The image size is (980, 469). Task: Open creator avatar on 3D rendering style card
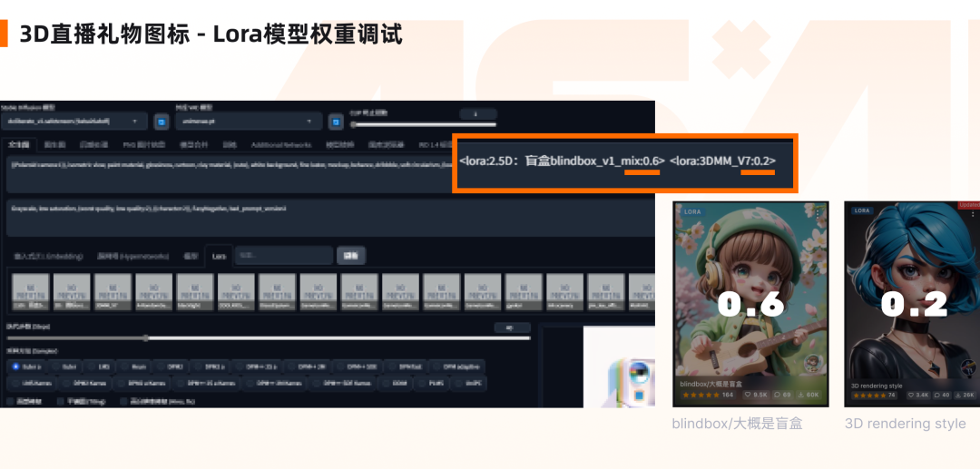[971, 367]
